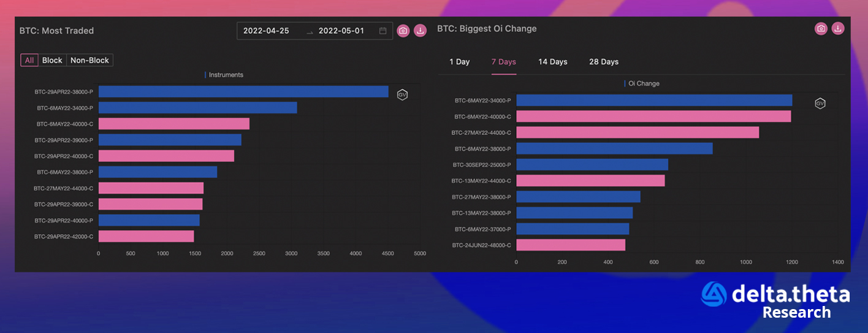868x333 pixels.
Task: Click the BTC-29APR22-38000-P axis label
Action: pos(64,91)
